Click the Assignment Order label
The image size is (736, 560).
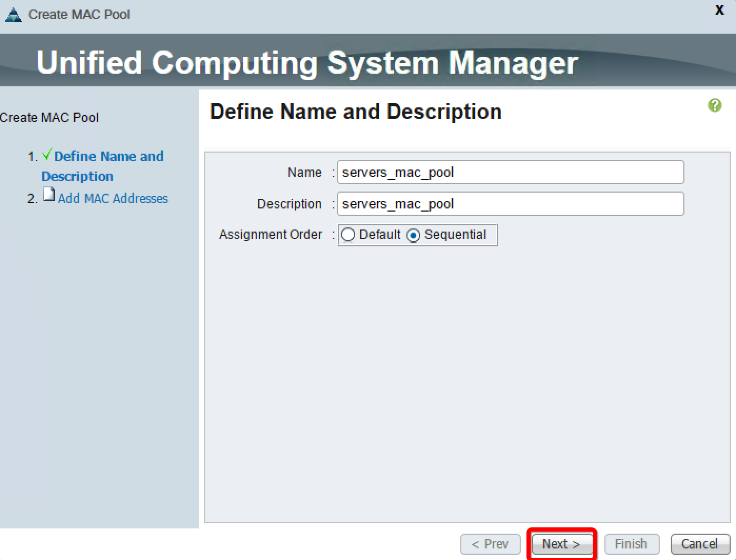click(x=271, y=235)
